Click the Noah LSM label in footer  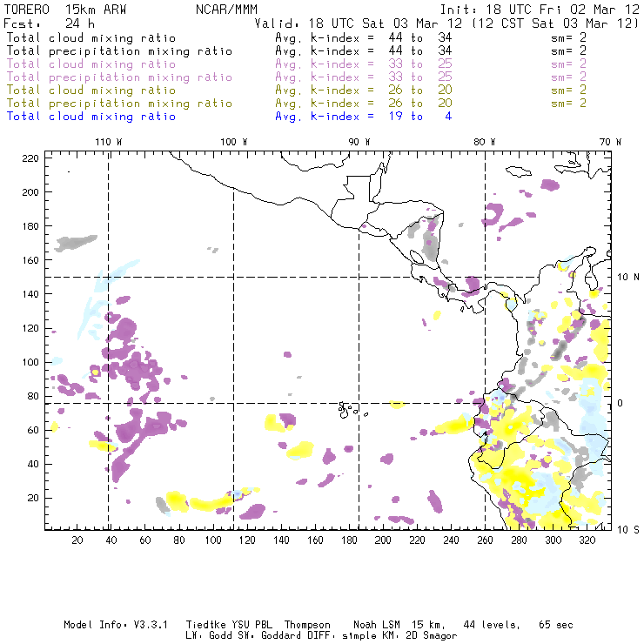(x=378, y=625)
